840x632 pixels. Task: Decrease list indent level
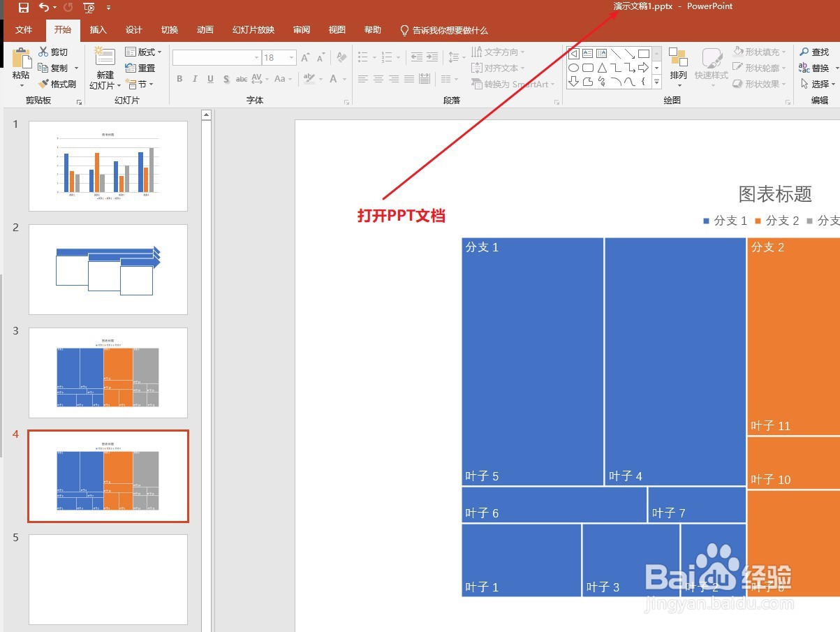(417, 57)
